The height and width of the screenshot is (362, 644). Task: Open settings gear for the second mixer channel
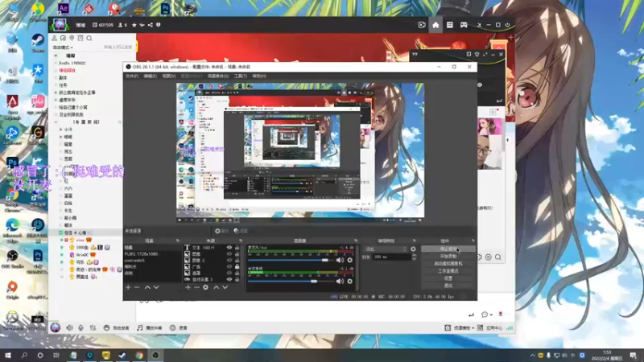point(350,281)
